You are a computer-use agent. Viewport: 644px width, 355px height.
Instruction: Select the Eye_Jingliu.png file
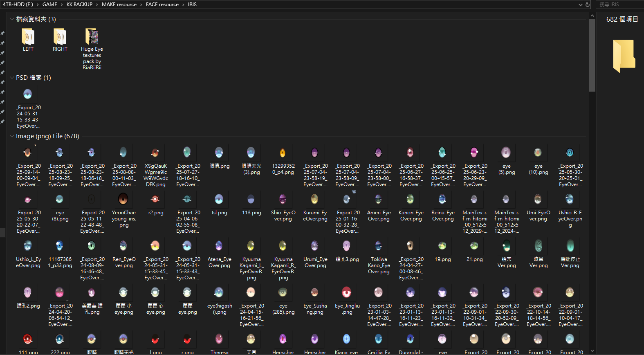(x=347, y=293)
